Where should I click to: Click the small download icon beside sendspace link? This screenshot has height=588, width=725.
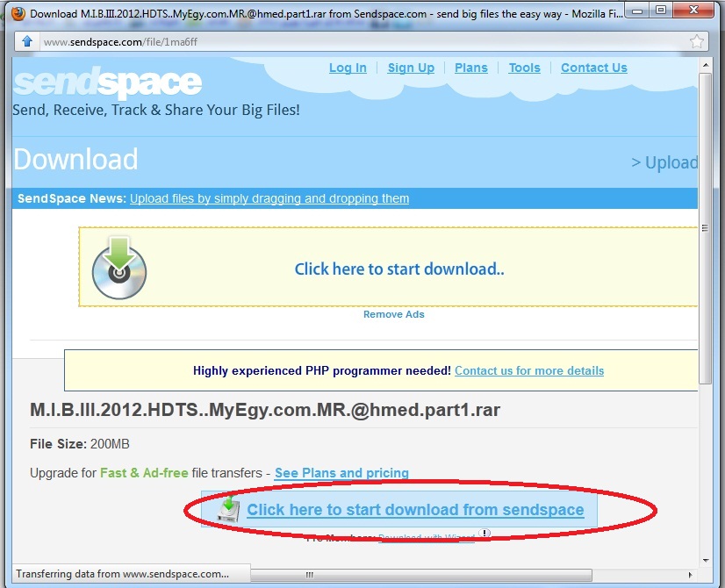[228, 509]
